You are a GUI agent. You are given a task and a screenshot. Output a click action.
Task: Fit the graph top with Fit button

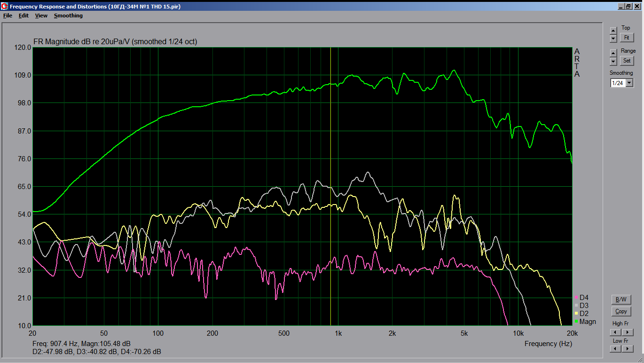[x=627, y=38]
